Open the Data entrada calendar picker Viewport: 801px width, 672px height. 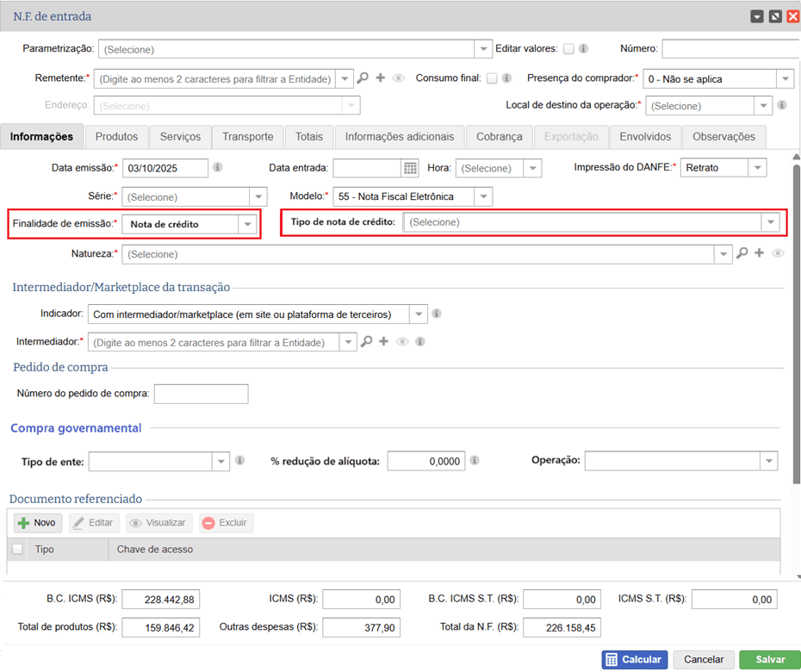coord(411,168)
